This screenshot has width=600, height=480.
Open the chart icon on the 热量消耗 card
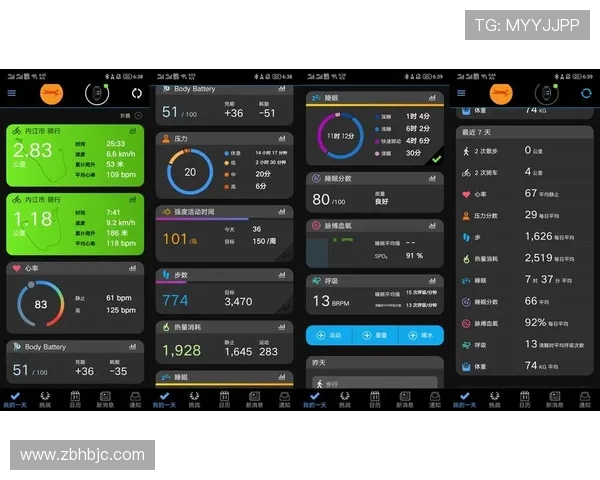pyautogui.click(x=283, y=327)
